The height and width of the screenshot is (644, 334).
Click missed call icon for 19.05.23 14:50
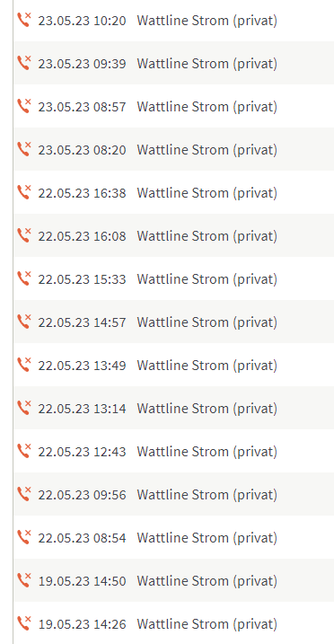(24, 580)
